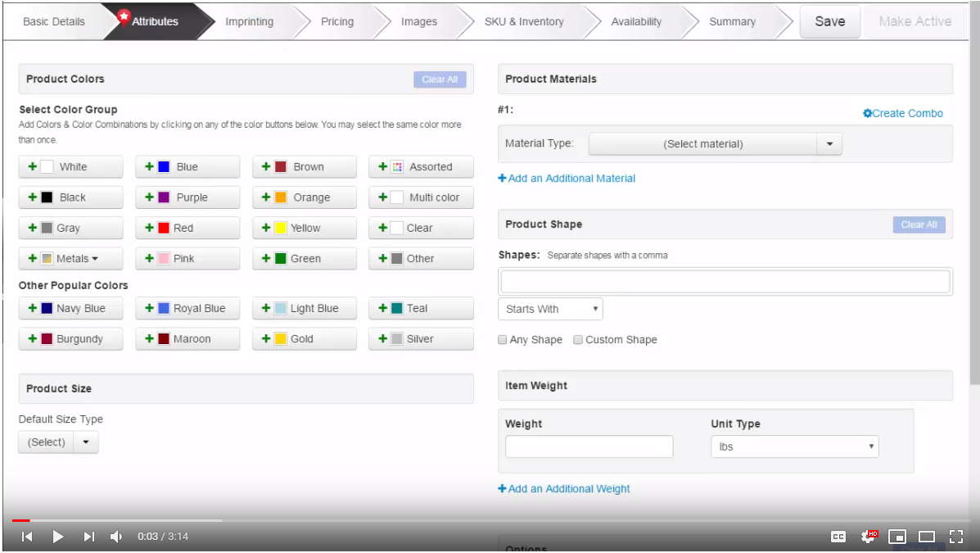The width and height of the screenshot is (980, 553).
Task: Open the Starts With shape dropdown
Action: 551,309
